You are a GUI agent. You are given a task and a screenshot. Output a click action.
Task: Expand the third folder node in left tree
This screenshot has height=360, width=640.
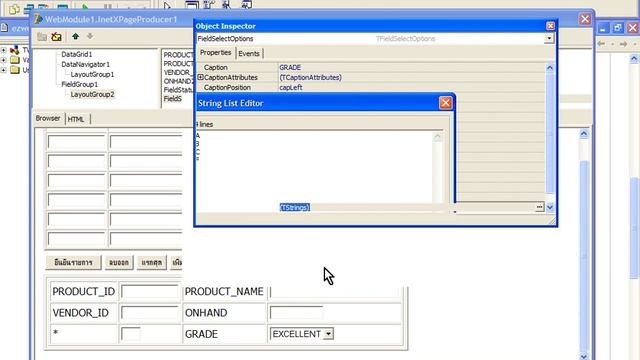point(3,70)
